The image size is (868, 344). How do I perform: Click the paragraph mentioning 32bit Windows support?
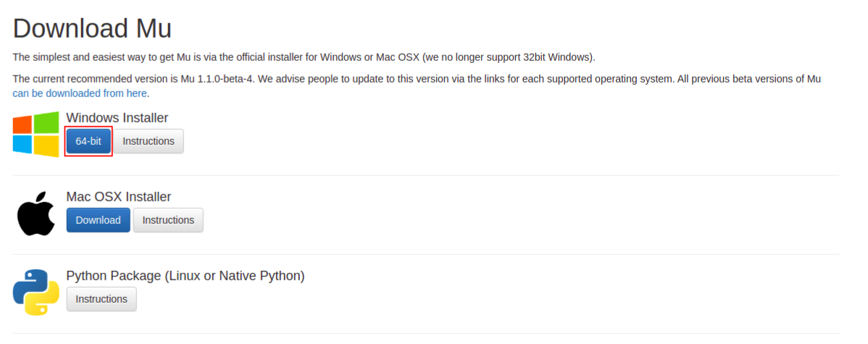click(304, 57)
